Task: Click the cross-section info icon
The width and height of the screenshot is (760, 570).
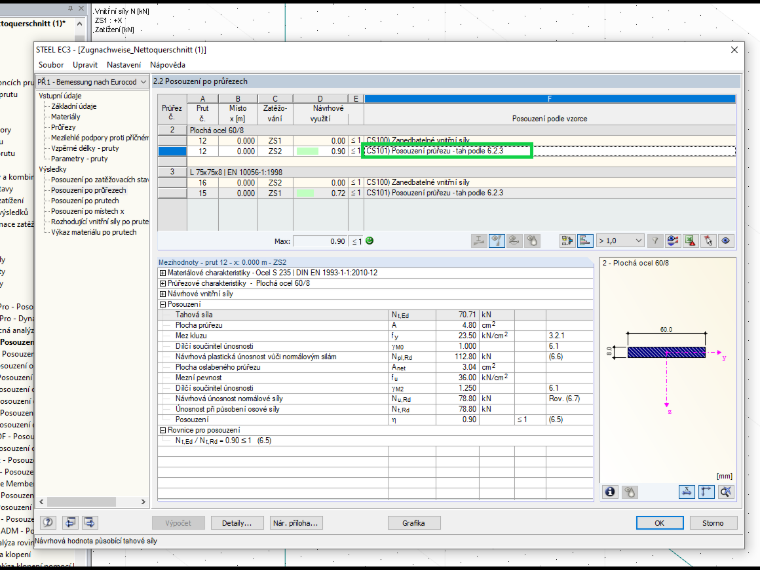Action: (x=610, y=492)
